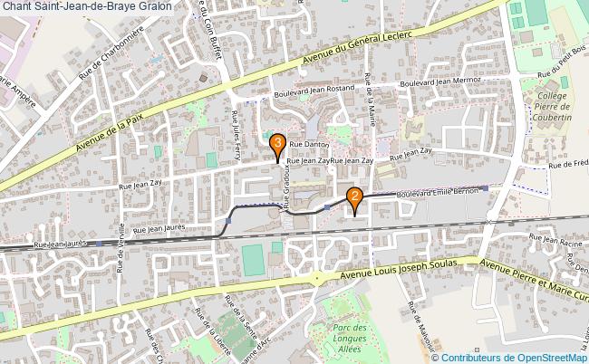Click the orange marker numbered 3
Screen dimensions: 589x364
point(277,148)
